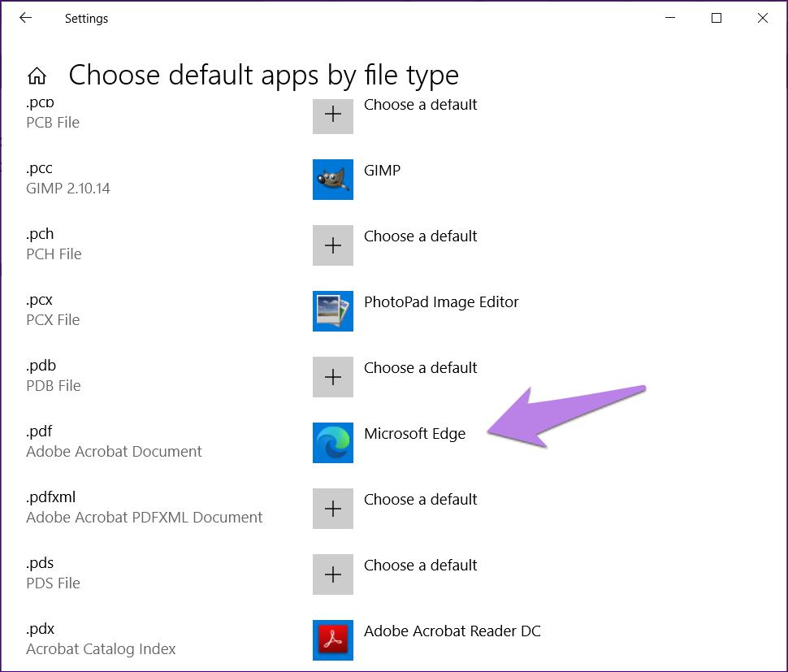Select the .pdb PDB File entry
Screen dimensions: 788x672
[54, 375]
